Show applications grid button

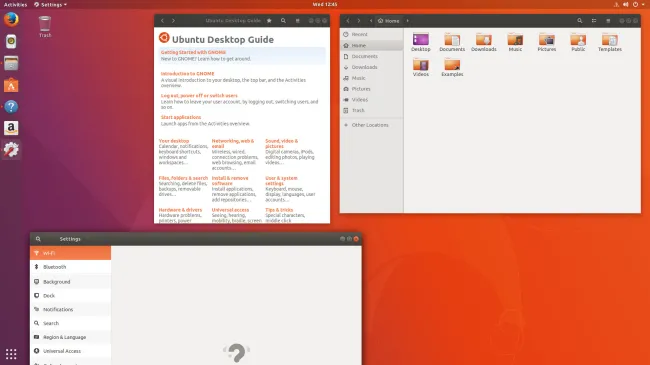point(11,354)
